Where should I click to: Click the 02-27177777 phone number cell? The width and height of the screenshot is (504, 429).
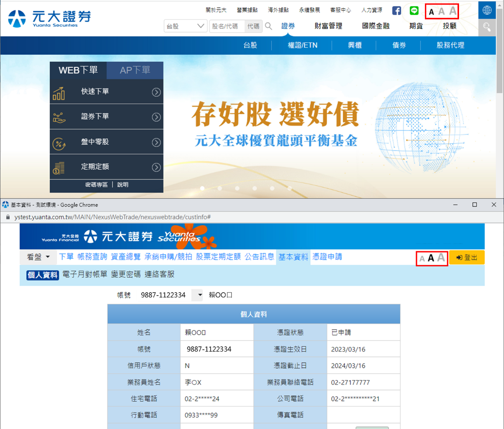[364, 382]
